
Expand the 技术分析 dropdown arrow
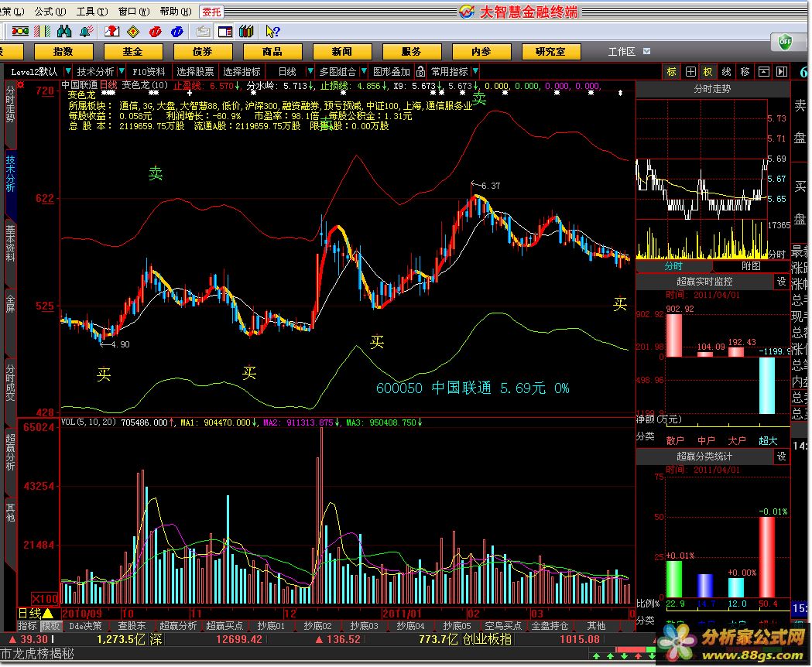122,71
